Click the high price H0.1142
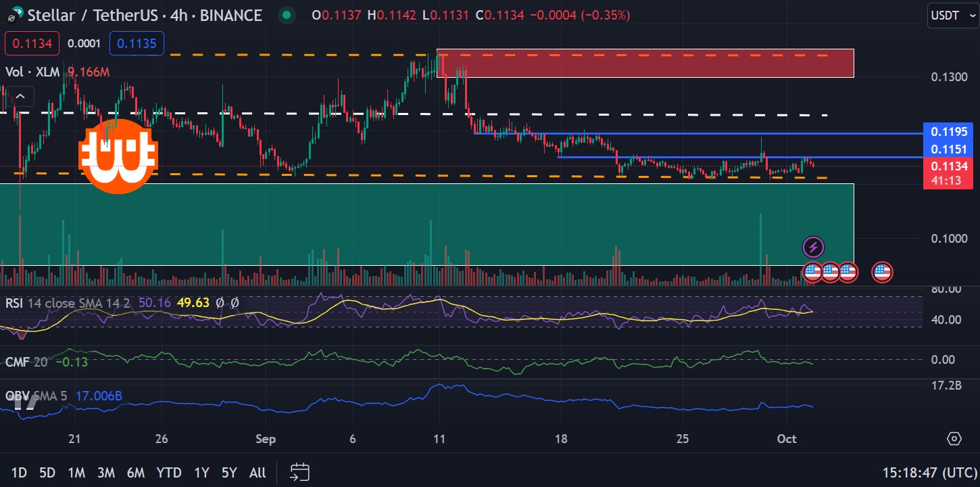This screenshot has height=487, width=980. 393,15
